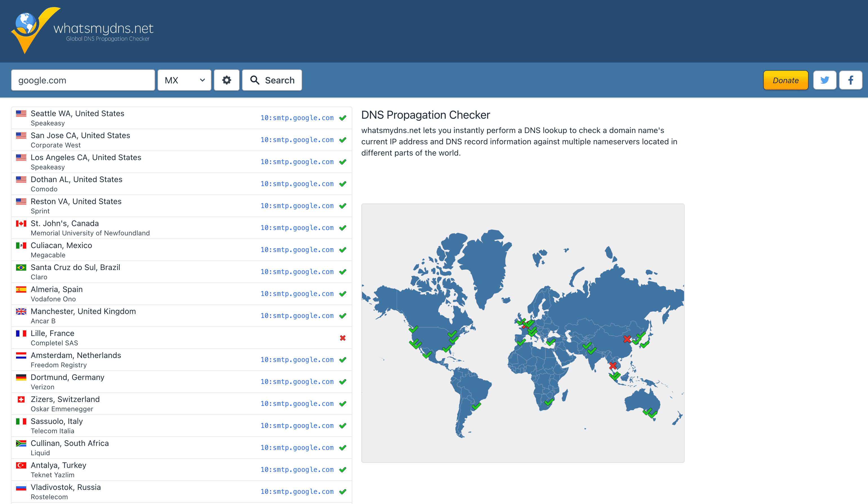Open Reston VA result 10:smtp.google.com
Viewport: 868px width, 504px height.
pos(297,206)
